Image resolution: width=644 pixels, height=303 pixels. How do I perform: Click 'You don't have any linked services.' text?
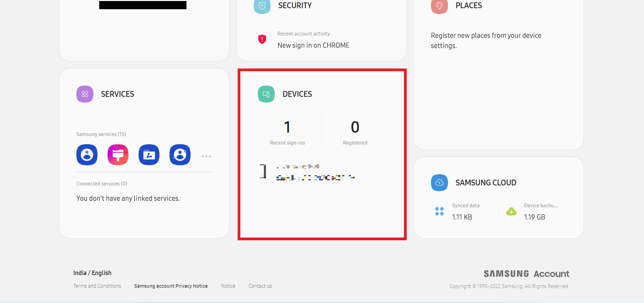click(x=128, y=198)
